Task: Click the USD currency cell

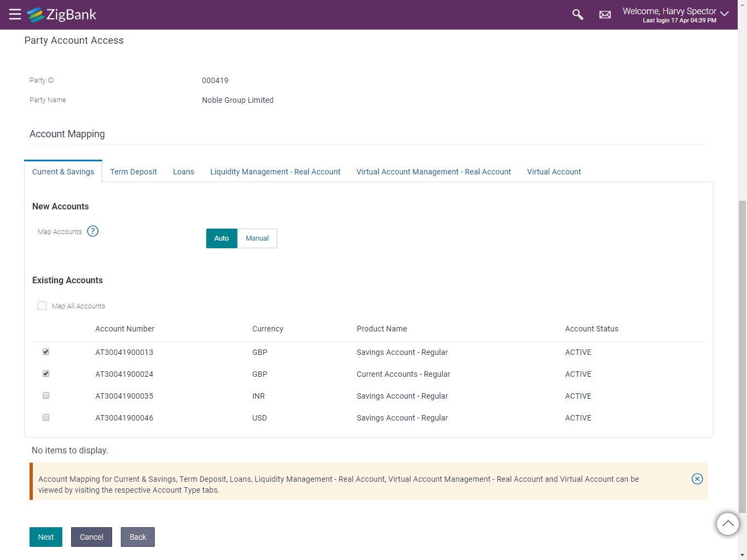Action: 259,418
